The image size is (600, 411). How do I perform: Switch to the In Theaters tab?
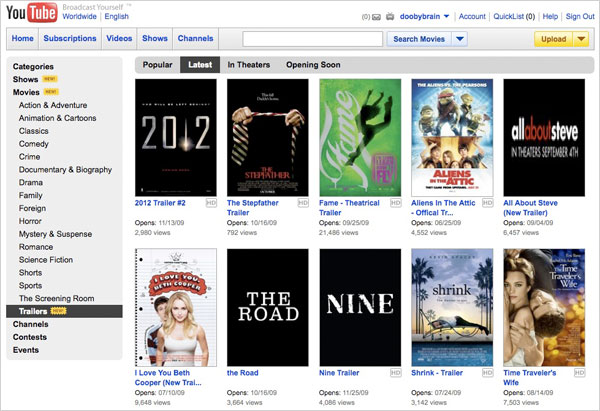pyautogui.click(x=249, y=65)
